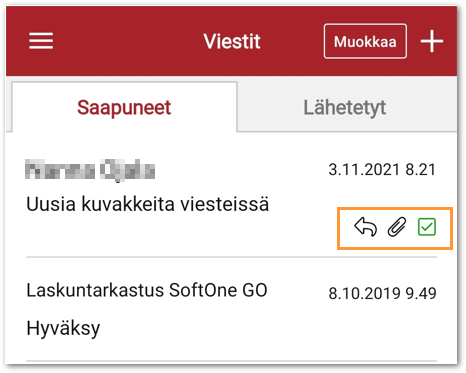Switch to the Saapuneet tab
Screen dimensions: 466x373
click(124, 107)
